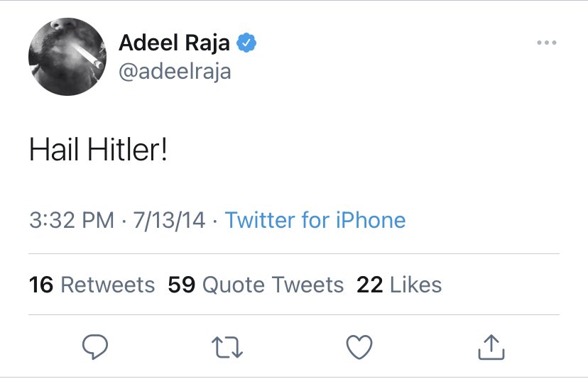Screen dimensions: 588x379
Task: View the list of 16 Retweets
Action: [x=92, y=285]
